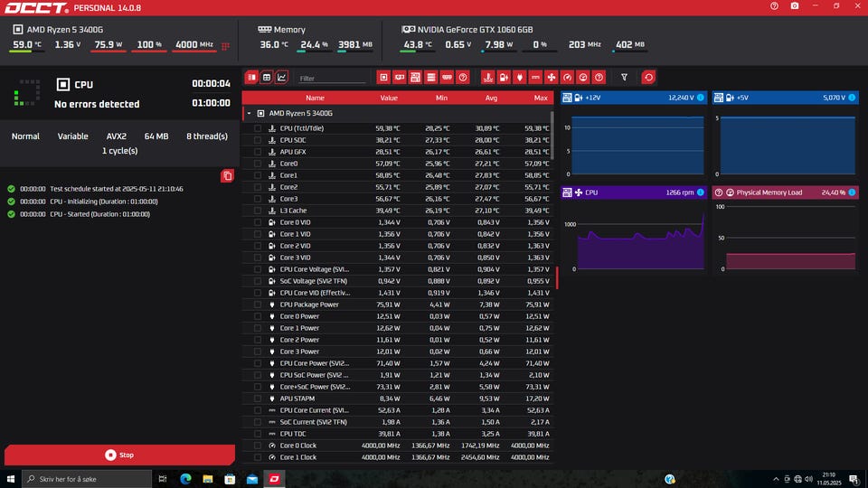The height and width of the screenshot is (488, 868).
Task: Click the split view layout icon
Action: tap(252, 78)
